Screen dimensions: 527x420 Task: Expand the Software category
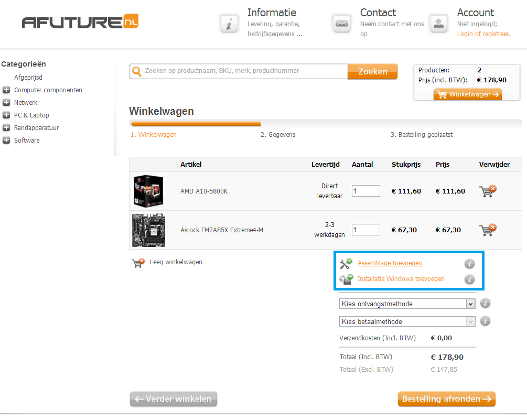6,140
